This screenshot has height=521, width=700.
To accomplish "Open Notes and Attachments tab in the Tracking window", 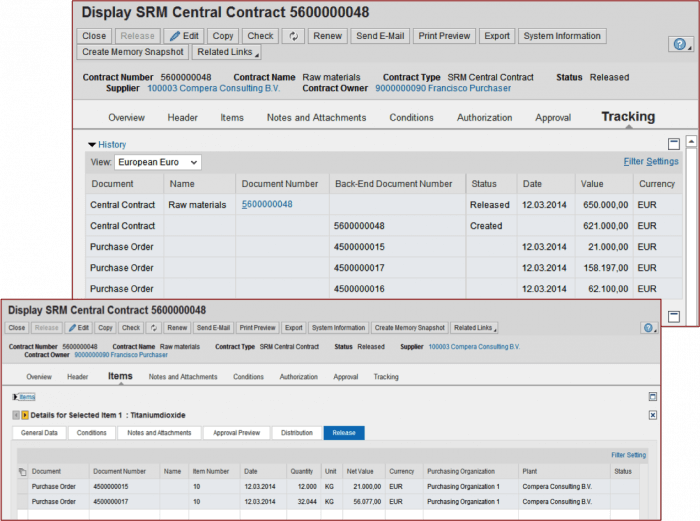I will click(x=317, y=118).
